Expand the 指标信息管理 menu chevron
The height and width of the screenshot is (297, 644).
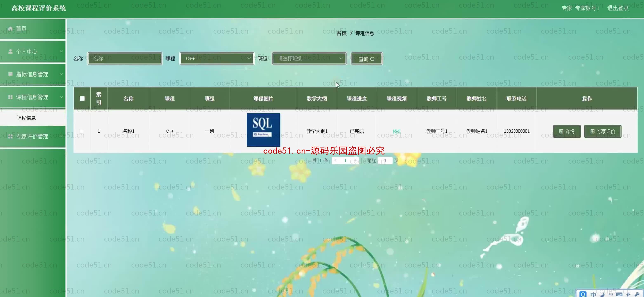pos(61,74)
